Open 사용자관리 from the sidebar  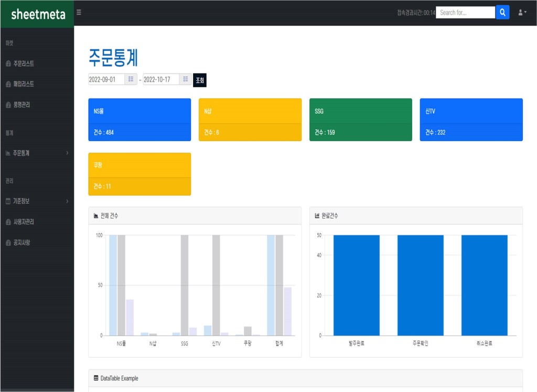(24, 222)
